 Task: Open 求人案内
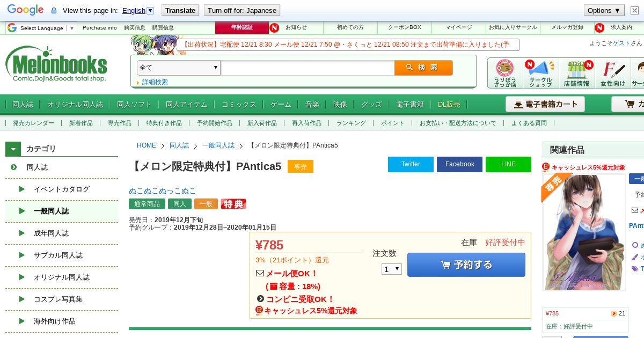(x=621, y=27)
